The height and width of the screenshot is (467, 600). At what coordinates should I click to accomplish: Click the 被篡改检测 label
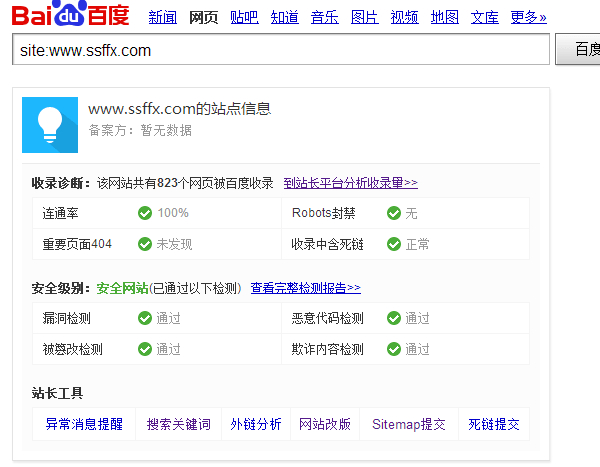72,349
